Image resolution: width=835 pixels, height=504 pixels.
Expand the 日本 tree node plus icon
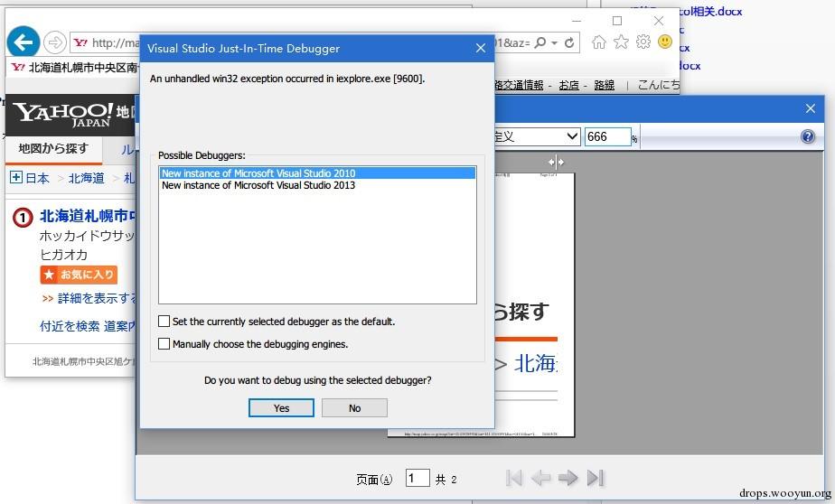[x=15, y=178]
